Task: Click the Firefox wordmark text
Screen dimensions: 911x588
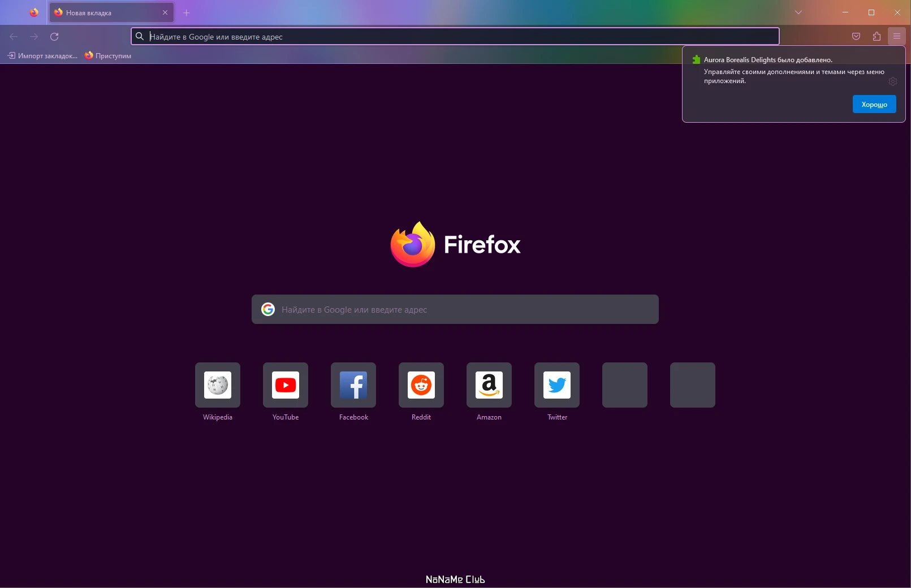Action: (x=482, y=245)
